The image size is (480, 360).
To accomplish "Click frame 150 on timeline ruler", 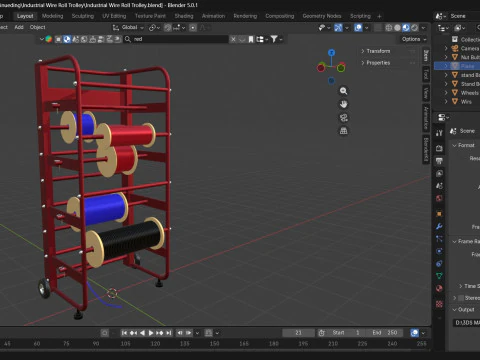I will pyautogui.click(x=214, y=343).
